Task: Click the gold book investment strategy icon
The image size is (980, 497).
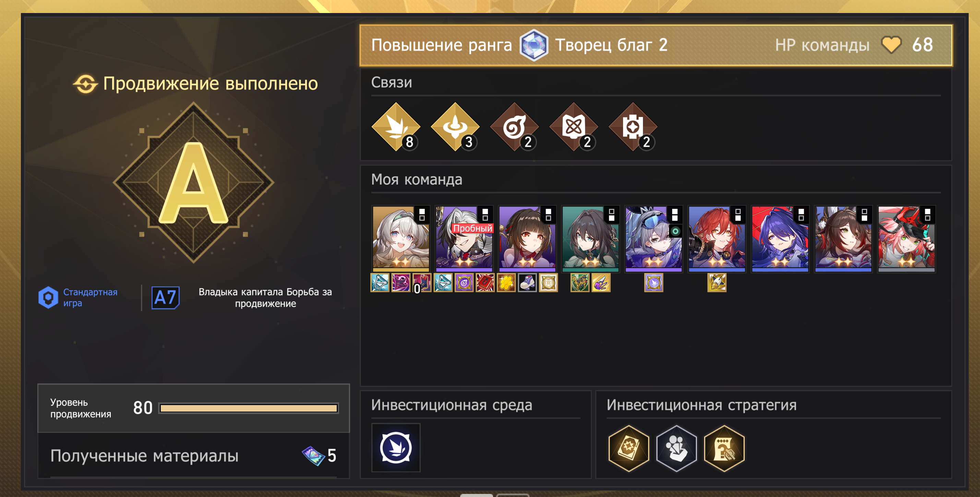Action: [x=629, y=448]
